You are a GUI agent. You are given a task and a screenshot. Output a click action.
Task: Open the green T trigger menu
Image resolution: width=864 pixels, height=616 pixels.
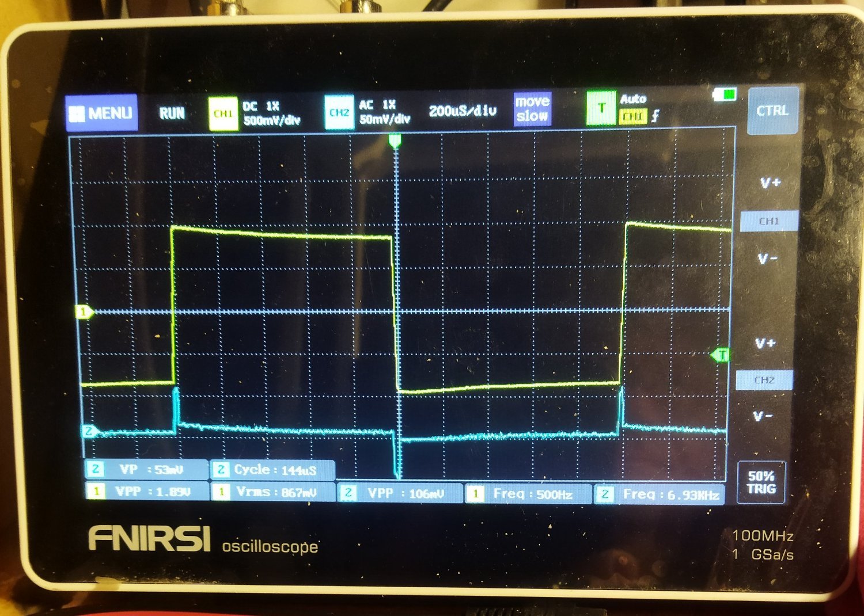601,108
